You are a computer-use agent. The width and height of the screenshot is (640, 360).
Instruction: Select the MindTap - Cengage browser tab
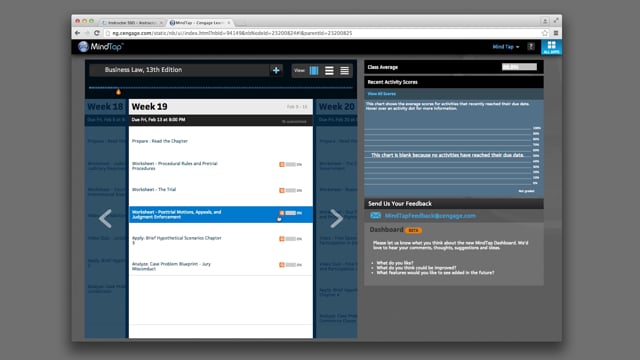pyautogui.click(x=199, y=23)
